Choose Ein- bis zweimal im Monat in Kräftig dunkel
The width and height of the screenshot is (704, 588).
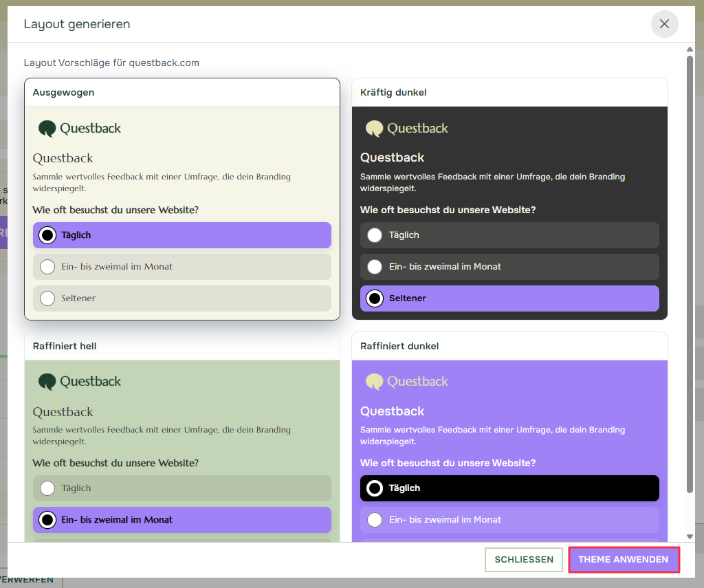click(375, 267)
